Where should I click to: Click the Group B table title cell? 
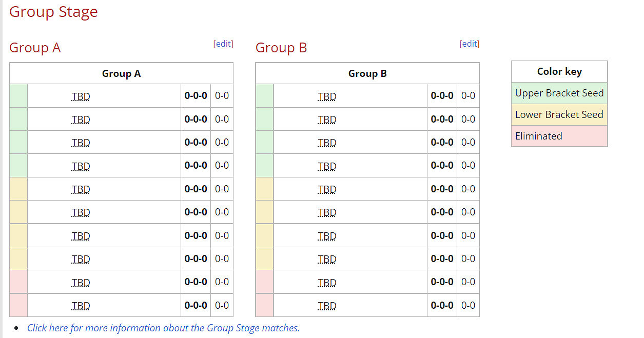tap(367, 73)
